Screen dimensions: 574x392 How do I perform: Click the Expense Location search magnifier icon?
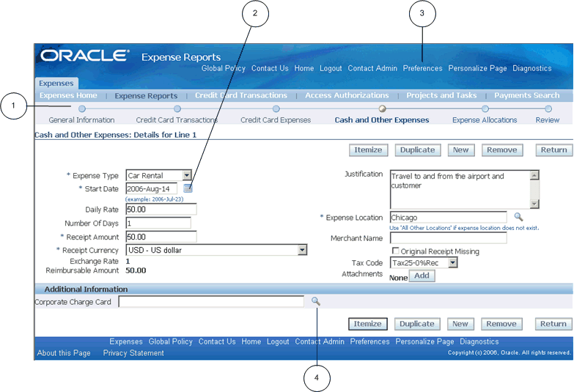tap(518, 217)
